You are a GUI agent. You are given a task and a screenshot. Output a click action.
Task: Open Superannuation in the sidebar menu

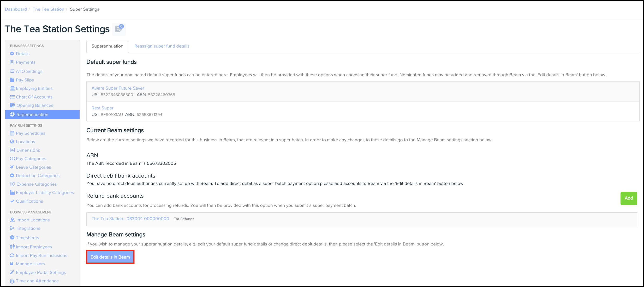(x=32, y=114)
